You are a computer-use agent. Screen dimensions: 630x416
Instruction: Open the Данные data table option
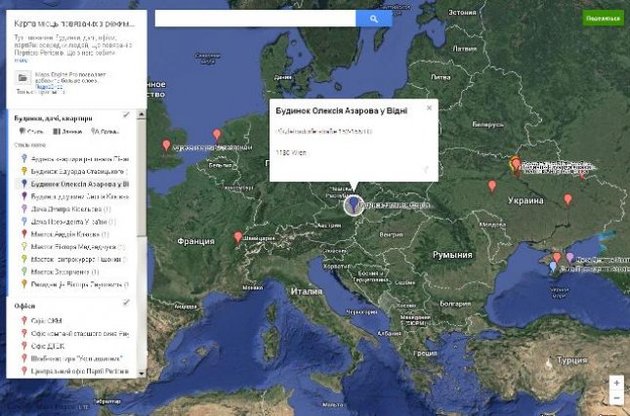click(68, 131)
